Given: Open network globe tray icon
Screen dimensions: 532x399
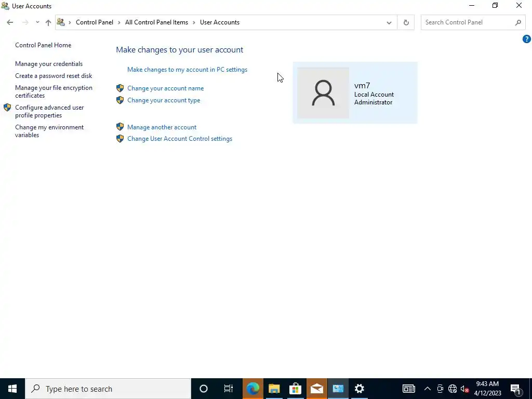Looking at the screenshot, I should [453, 389].
